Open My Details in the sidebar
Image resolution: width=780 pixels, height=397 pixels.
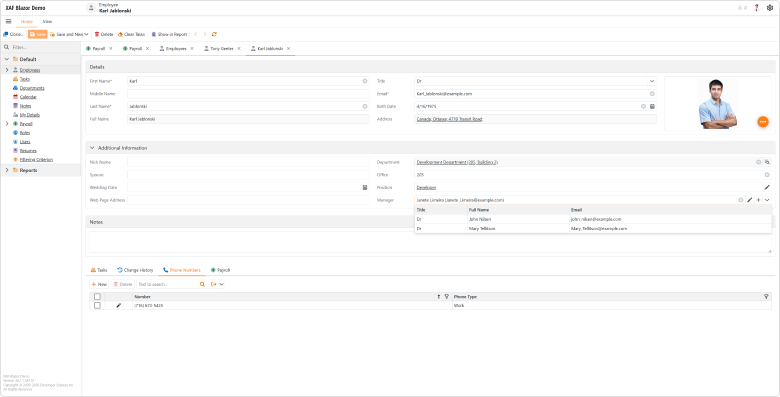(30, 115)
